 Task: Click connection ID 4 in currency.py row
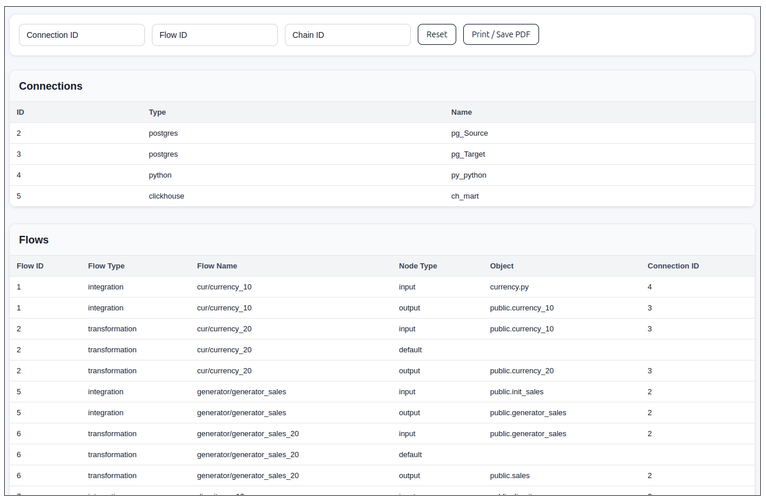tap(650, 287)
